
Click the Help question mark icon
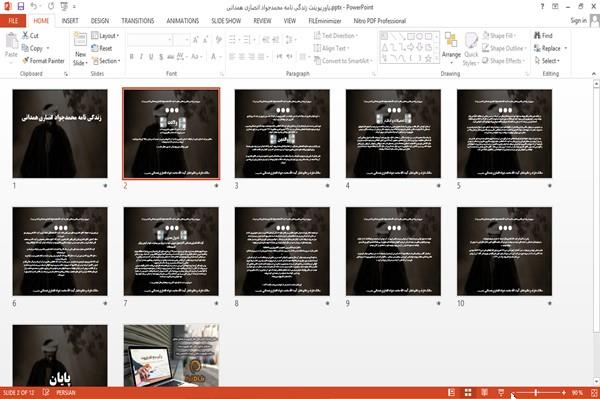(542, 7)
